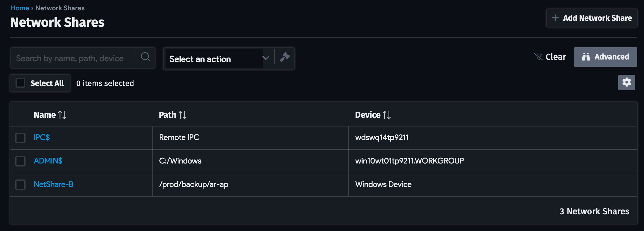Image resolution: width=644 pixels, height=231 pixels.
Task: Click the plus icon beside Add Network Share
Action: pyautogui.click(x=555, y=18)
